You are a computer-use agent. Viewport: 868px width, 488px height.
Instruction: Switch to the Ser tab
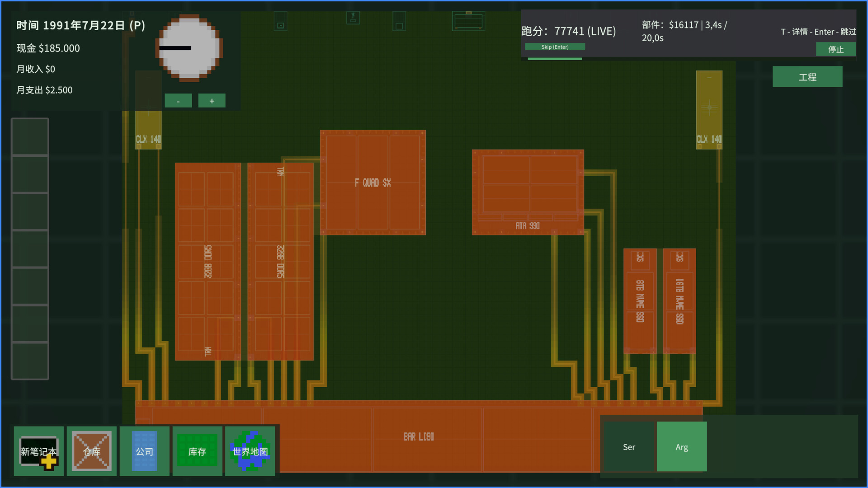coord(629,447)
